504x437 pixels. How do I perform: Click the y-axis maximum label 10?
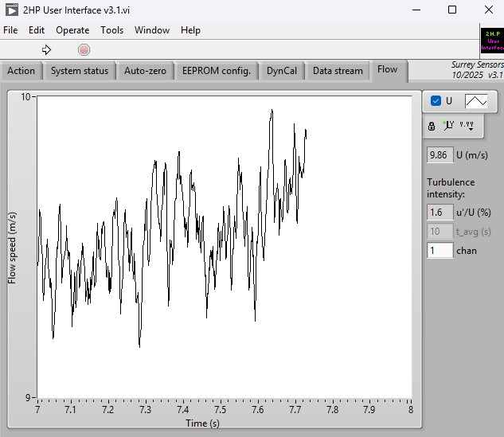[25, 97]
